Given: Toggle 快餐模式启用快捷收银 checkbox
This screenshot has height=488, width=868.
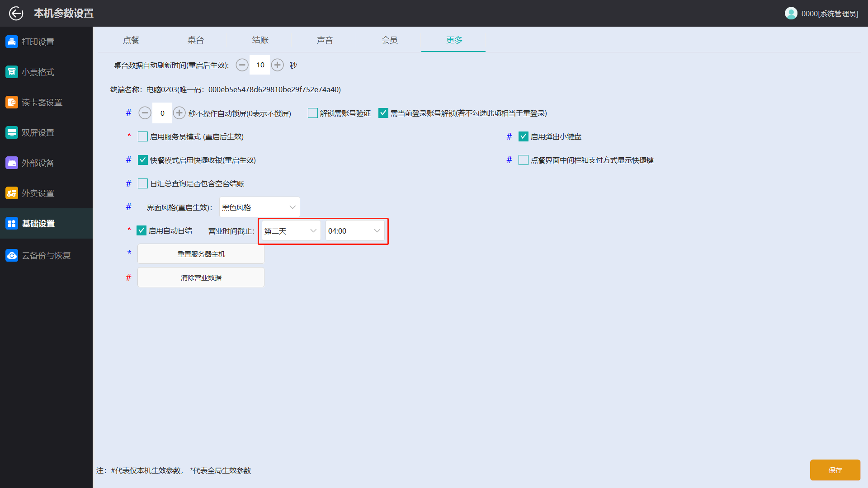Looking at the screenshot, I should [x=143, y=160].
